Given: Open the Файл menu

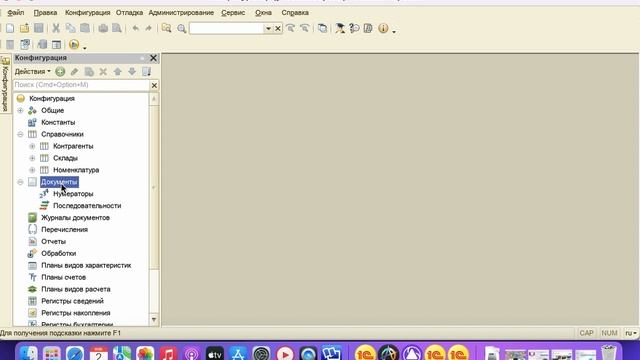Looking at the screenshot, I should [16, 13].
